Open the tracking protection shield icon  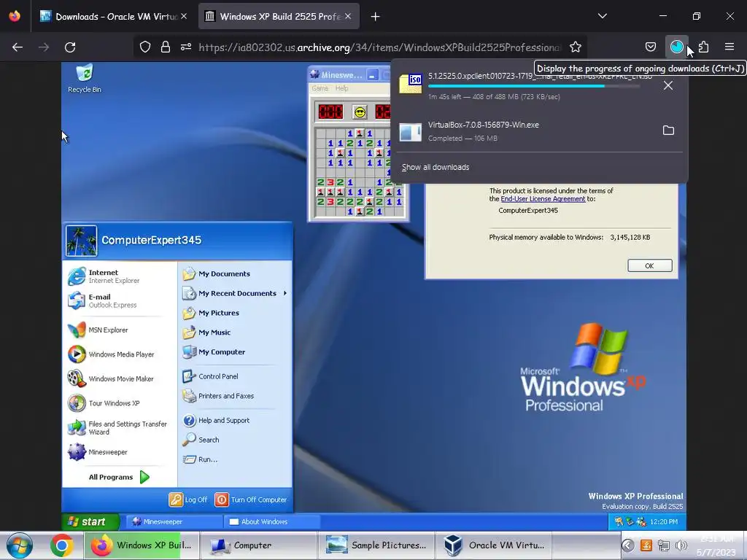[x=145, y=47]
